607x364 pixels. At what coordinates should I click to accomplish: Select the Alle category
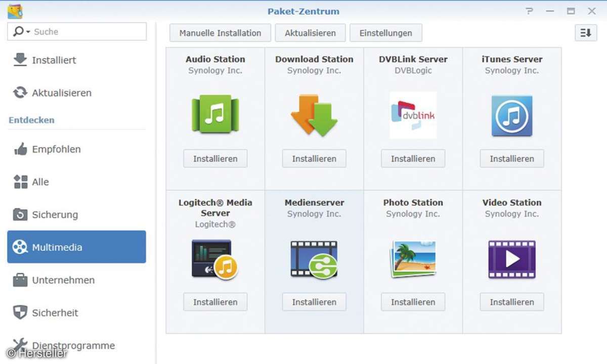(76, 182)
